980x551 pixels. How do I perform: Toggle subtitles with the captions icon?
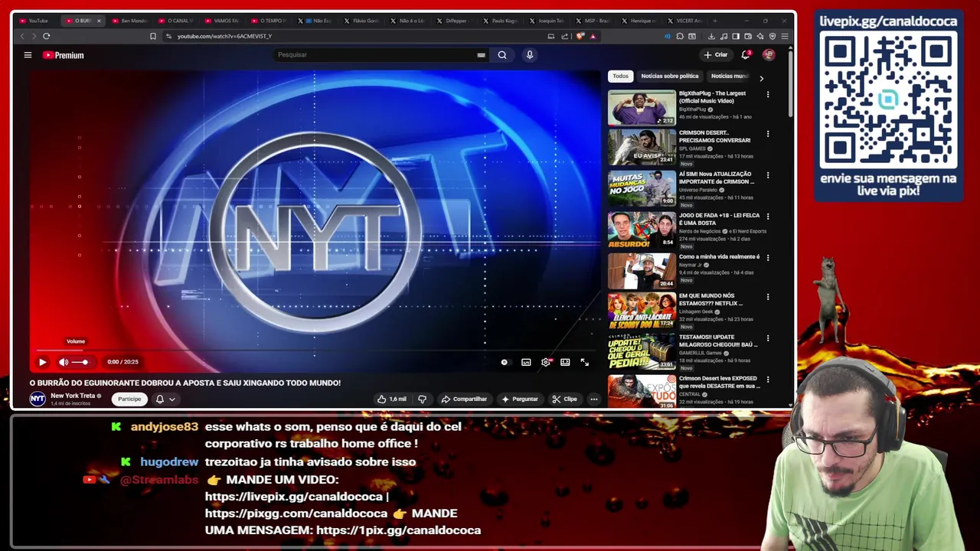526,362
